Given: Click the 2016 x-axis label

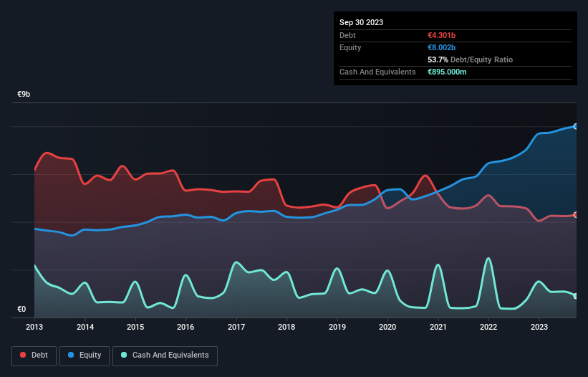Looking at the screenshot, I should tap(185, 327).
